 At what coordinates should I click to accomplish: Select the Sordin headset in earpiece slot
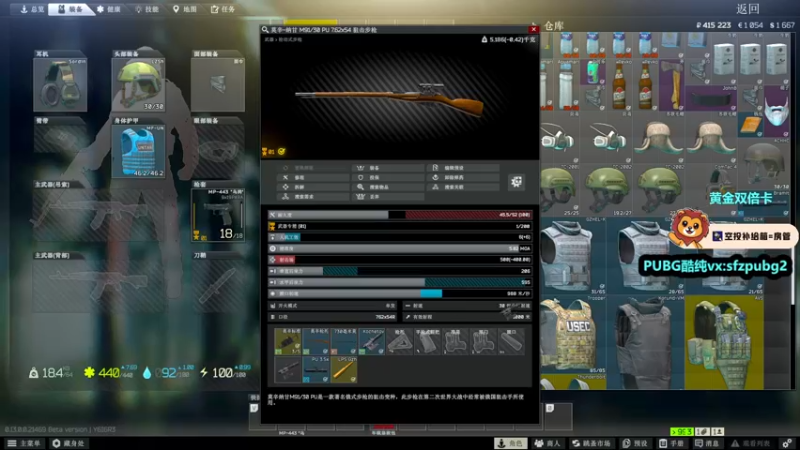(60, 85)
